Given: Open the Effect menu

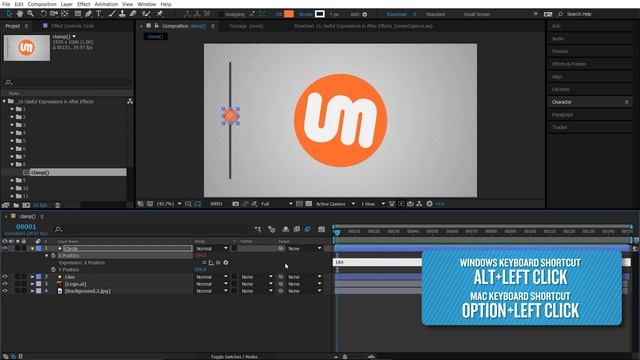Looking at the screenshot, I should (84, 4).
